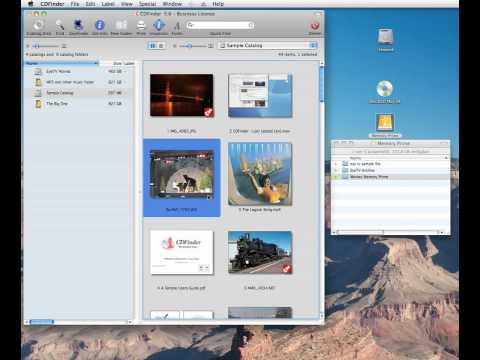
Task: Adjust the catalog list size slider
Action: tap(47, 46)
